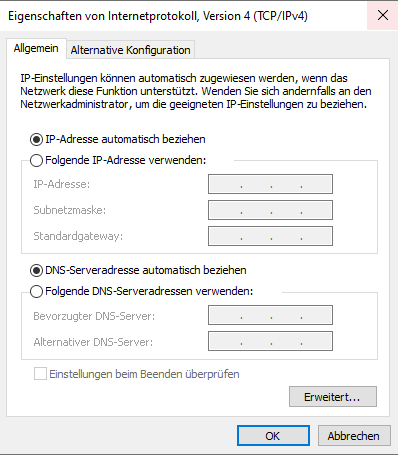Cancel with the Abbrechen button
The height and width of the screenshot is (455, 398).
354,436
